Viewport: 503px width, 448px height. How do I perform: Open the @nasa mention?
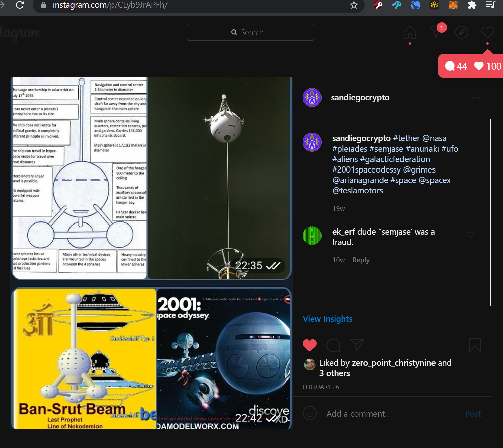(435, 138)
